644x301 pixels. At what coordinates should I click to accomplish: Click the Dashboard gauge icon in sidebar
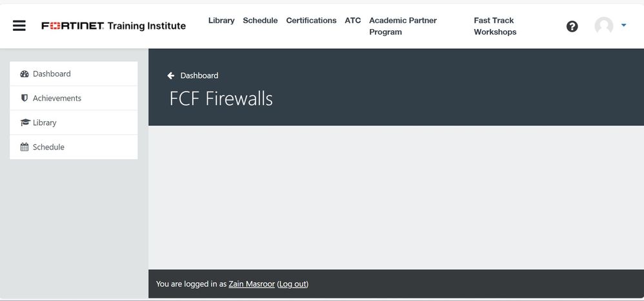click(25, 74)
